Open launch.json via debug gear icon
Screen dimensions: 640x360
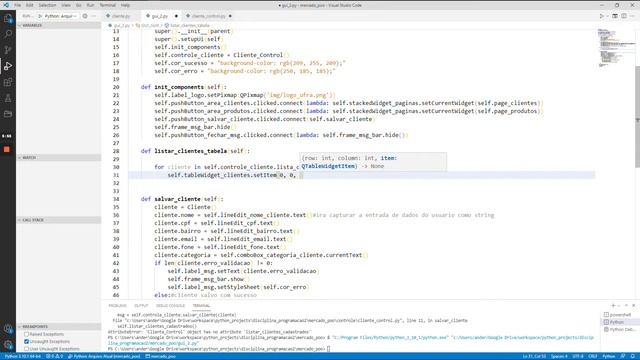(x=85, y=16)
